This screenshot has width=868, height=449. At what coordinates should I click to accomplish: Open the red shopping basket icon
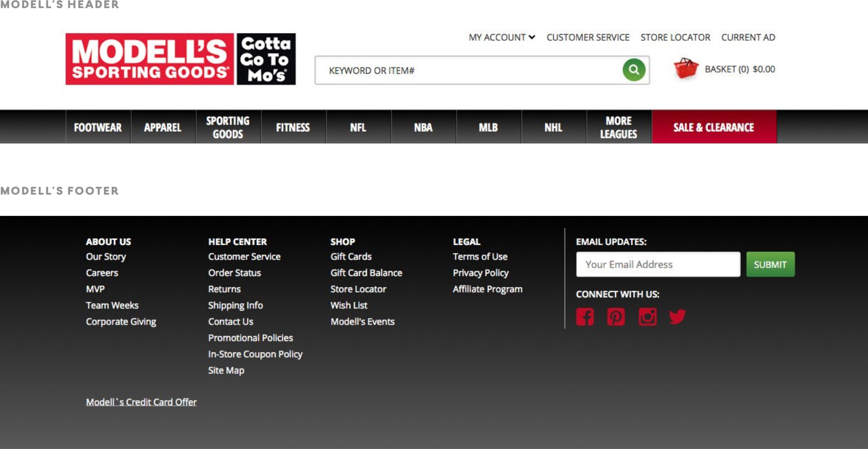(x=686, y=68)
